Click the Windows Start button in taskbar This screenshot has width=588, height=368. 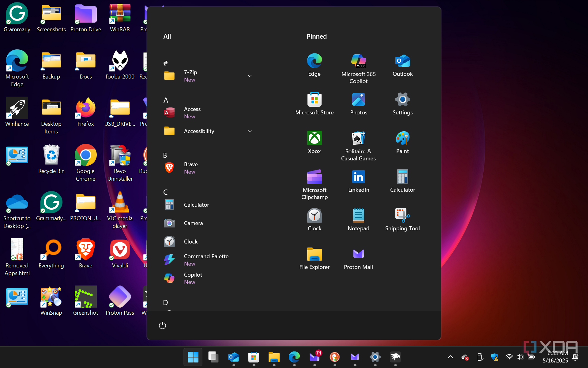(193, 357)
